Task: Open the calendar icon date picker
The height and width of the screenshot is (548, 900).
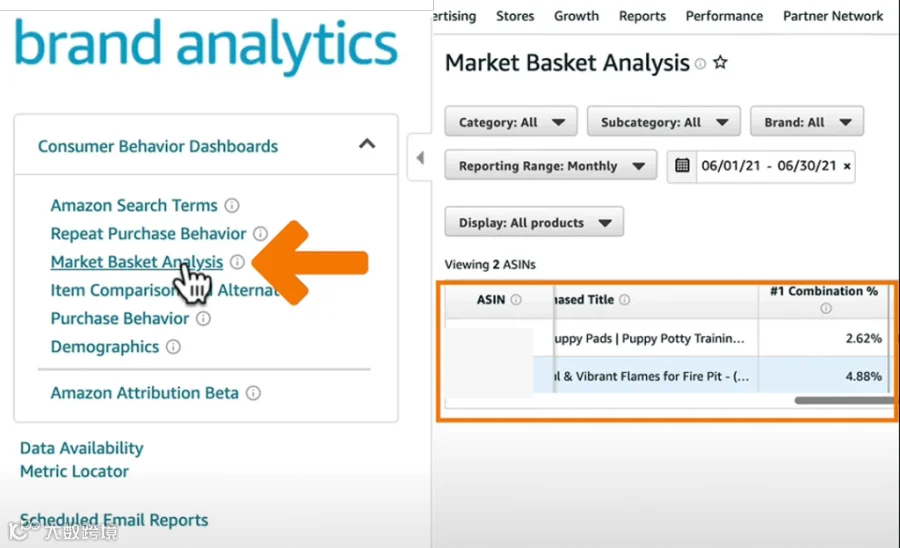Action: 682,166
